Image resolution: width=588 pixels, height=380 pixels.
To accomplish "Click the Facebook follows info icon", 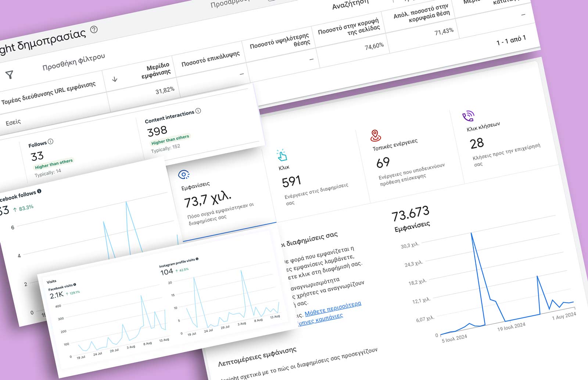I will point(39,191).
